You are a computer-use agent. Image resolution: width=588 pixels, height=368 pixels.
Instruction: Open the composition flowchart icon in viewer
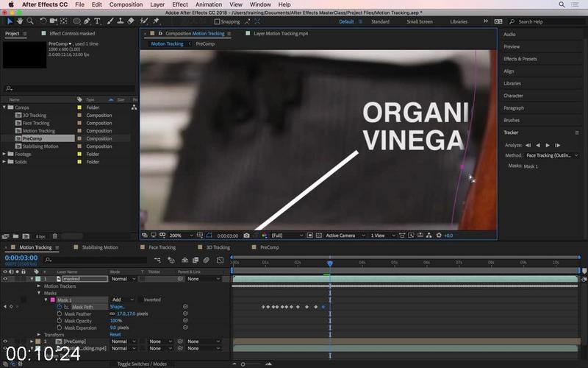click(429, 236)
